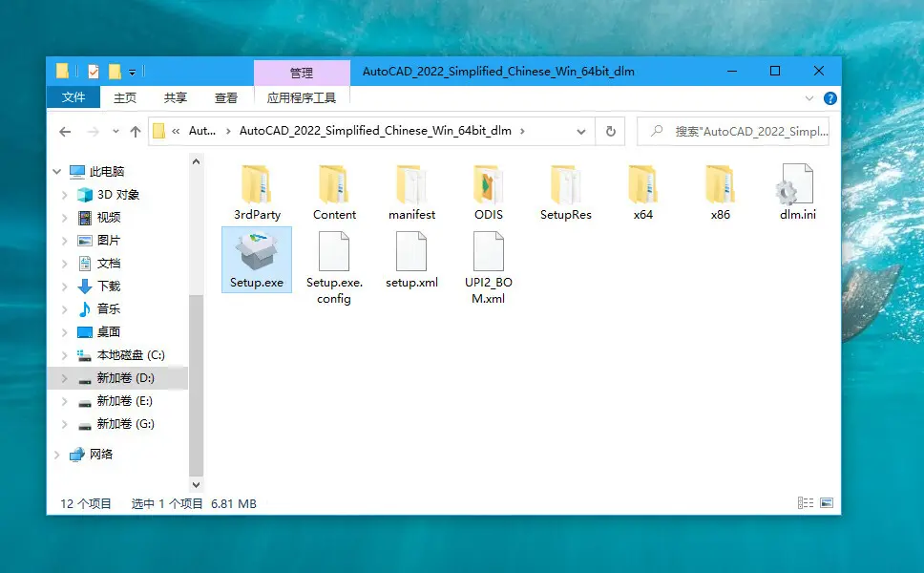Viewport: 924px width, 573px height.
Task: Select 图片 in sidebar
Action: [109, 241]
